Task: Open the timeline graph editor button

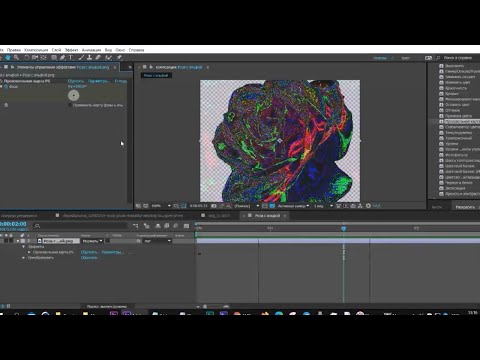Action: pos(186,226)
